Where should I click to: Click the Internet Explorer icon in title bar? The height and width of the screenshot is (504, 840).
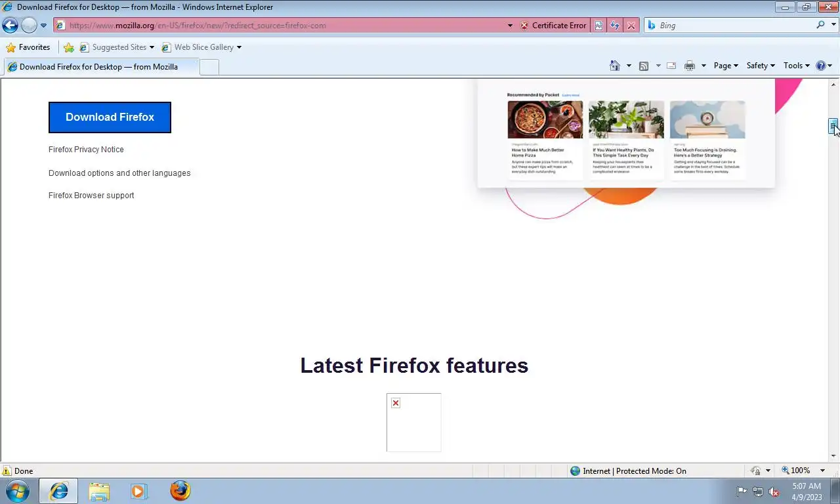point(7,7)
